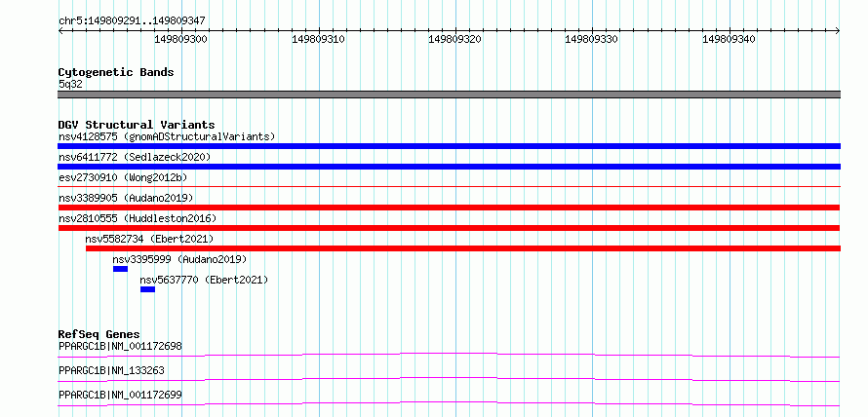Click magenta transcript line for NM_001172698

click(x=449, y=355)
